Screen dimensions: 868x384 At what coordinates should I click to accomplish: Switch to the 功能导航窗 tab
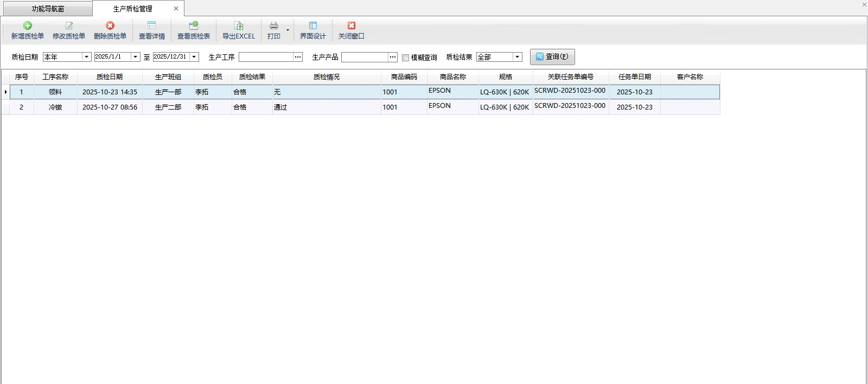48,9
